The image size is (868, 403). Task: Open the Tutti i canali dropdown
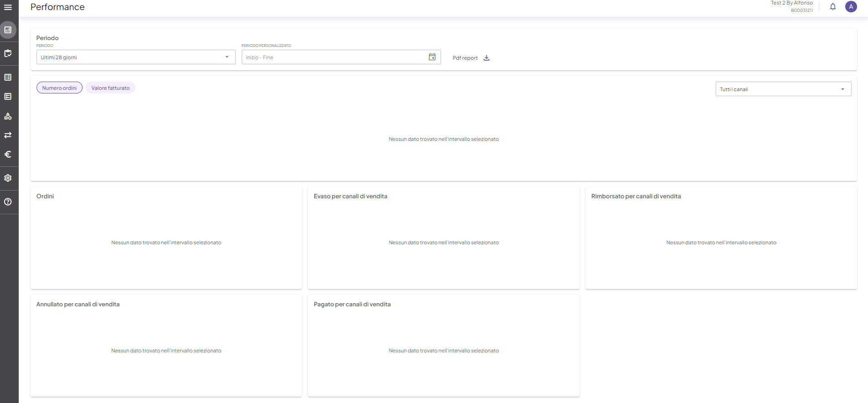[x=783, y=89]
